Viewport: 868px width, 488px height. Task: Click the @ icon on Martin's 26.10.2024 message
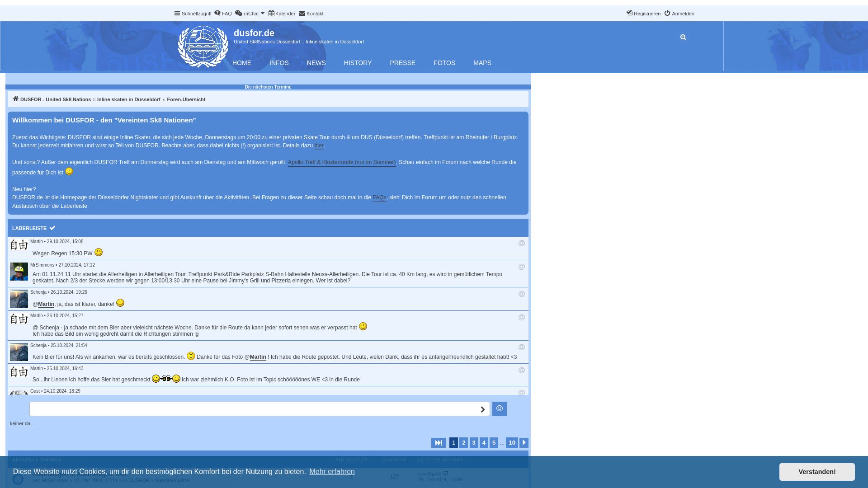tap(522, 317)
